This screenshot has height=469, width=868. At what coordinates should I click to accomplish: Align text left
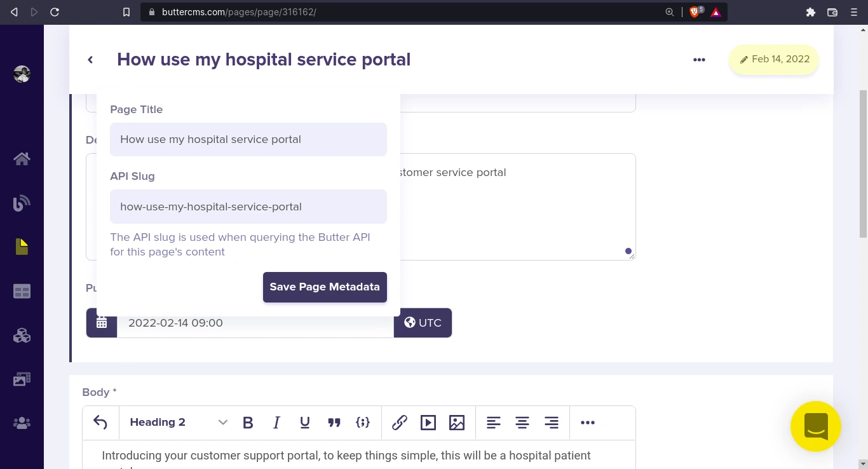(x=494, y=423)
